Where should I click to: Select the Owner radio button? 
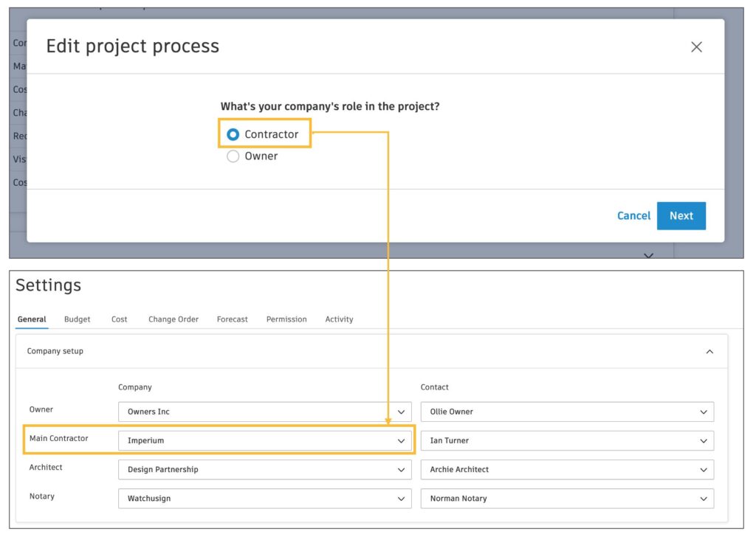(x=233, y=156)
